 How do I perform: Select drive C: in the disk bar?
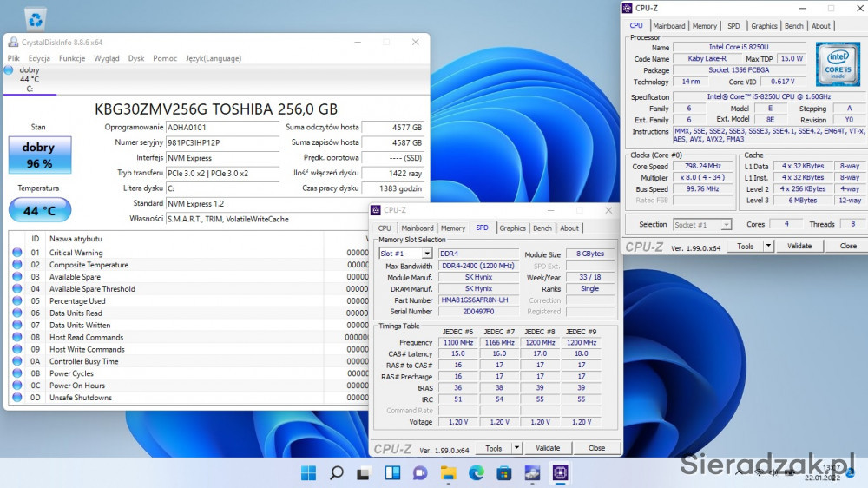click(x=29, y=79)
